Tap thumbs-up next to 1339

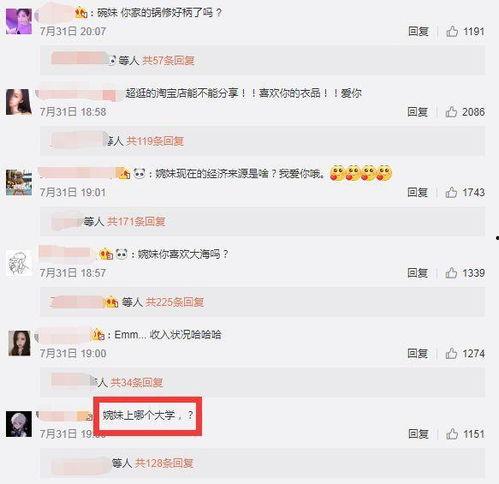[451, 273]
